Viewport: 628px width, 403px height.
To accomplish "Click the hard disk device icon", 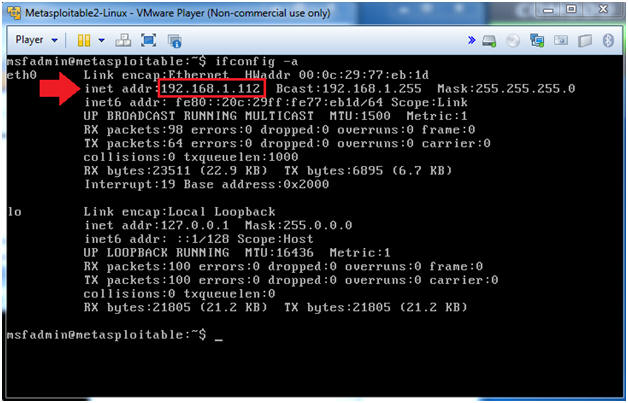I will tap(489, 40).
